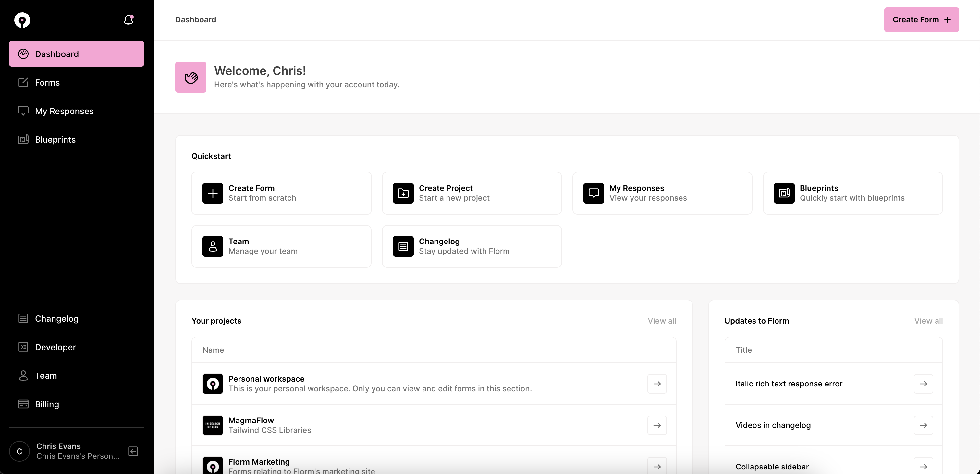Click View all for Your projects
The height and width of the screenshot is (474, 980).
pos(662,321)
